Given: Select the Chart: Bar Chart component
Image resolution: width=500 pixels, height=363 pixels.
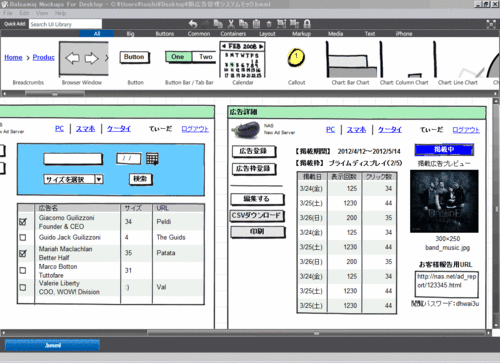Looking at the screenshot, I should point(351,63).
